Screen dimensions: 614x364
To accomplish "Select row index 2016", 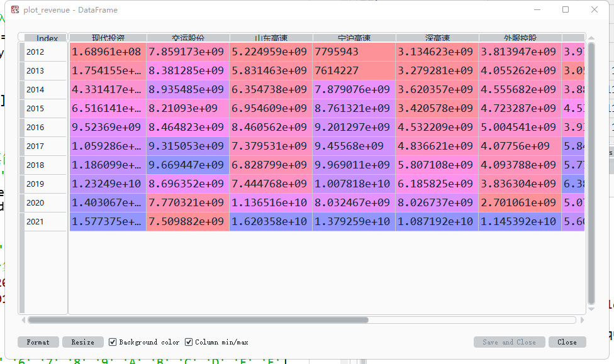I will click(45, 127).
